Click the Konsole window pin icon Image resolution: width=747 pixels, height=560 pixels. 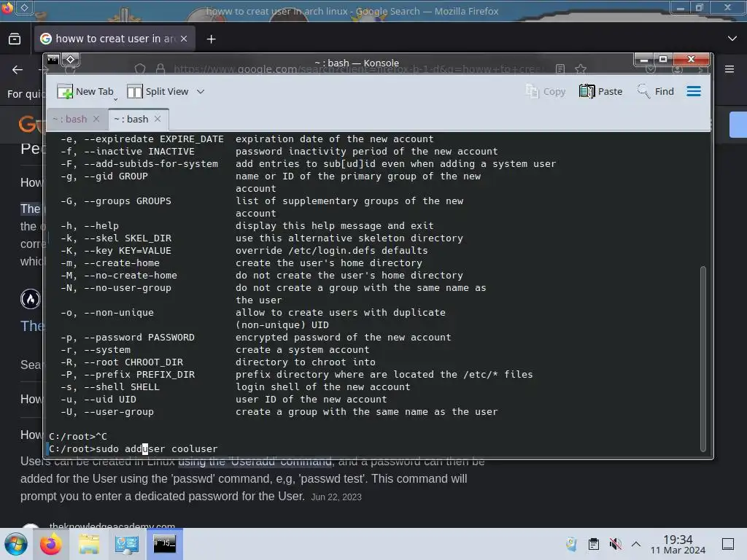point(70,59)
